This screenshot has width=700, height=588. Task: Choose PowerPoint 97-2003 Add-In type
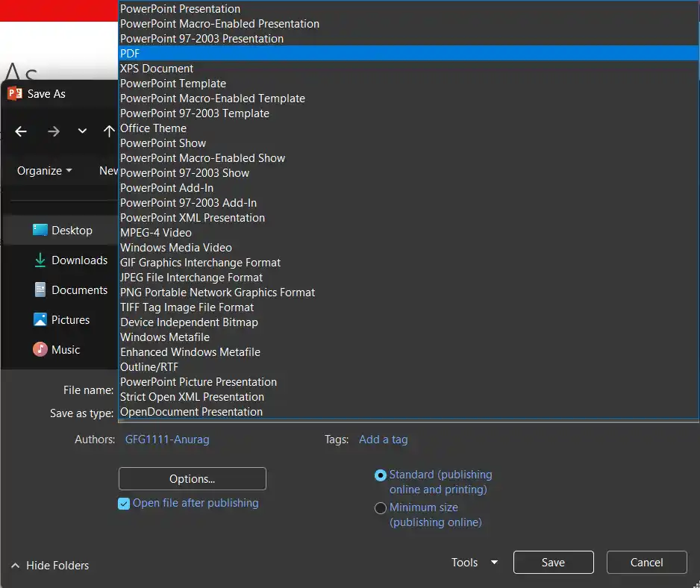coord(408,203)
